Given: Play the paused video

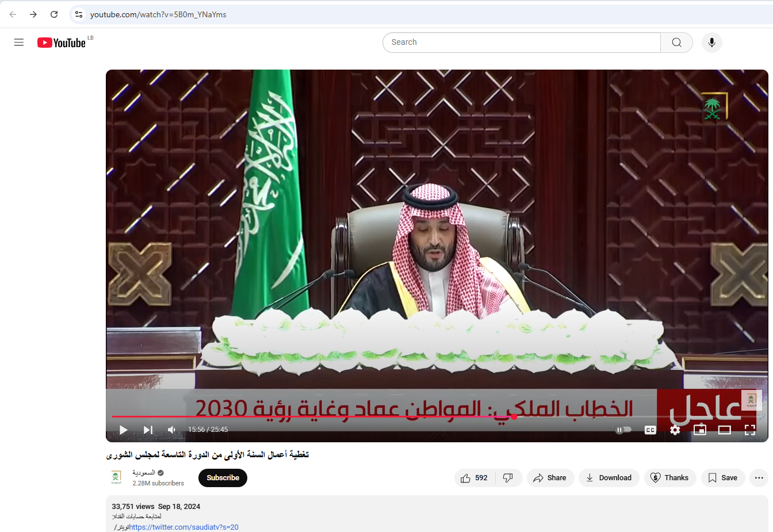Looking at the screenshot, I should click(x=123, y=430).
